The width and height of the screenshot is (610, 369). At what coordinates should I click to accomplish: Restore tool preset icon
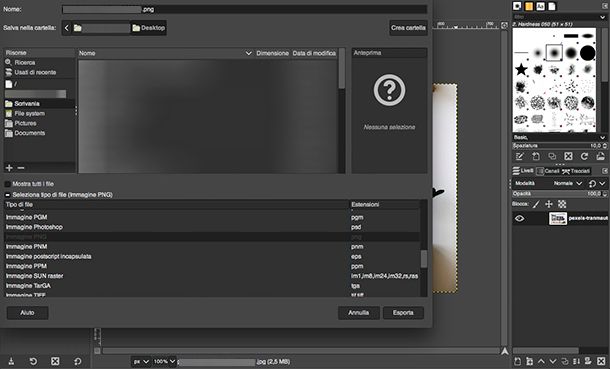point(33,361)
